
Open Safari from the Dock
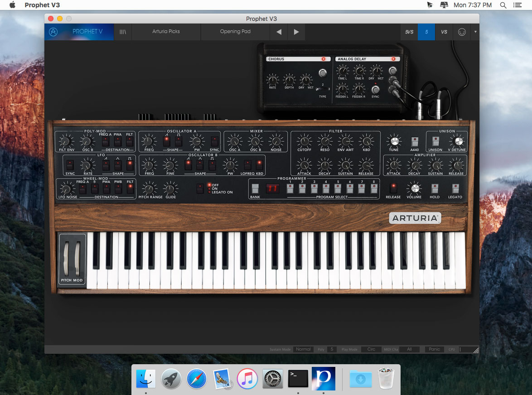pyautogui.click(x=197, y=378)
